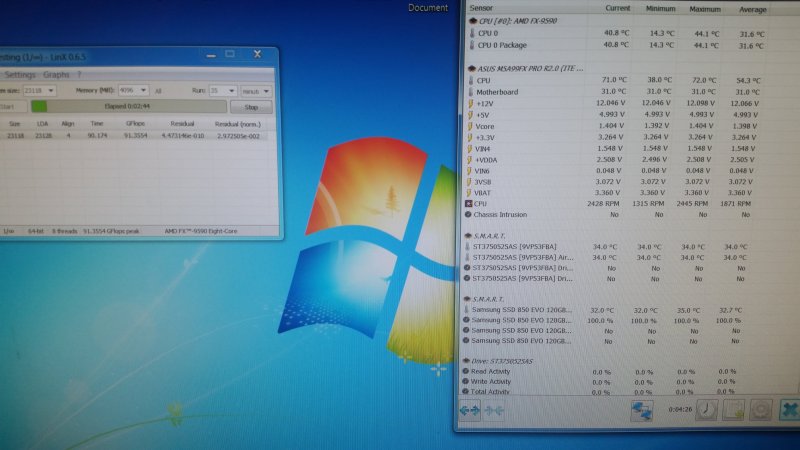
Task: Select the 91.3554 GFlops result cell
Action: (x=135, y=136)
